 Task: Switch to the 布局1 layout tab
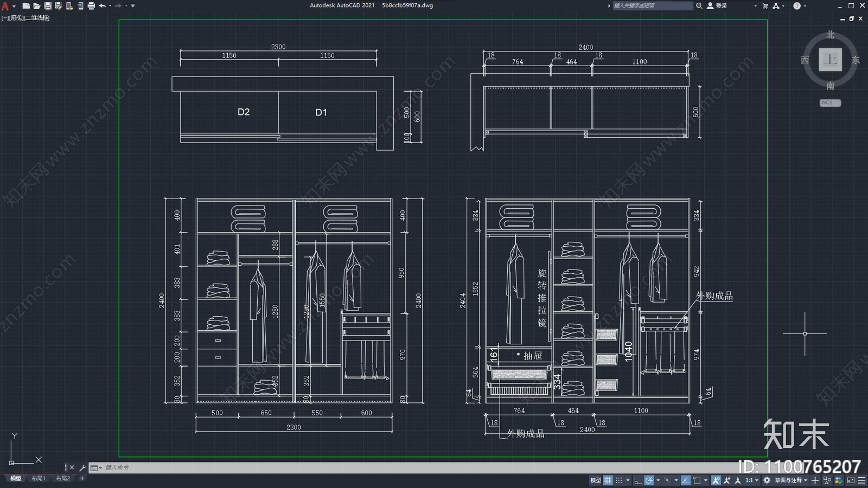click(38, 478)
